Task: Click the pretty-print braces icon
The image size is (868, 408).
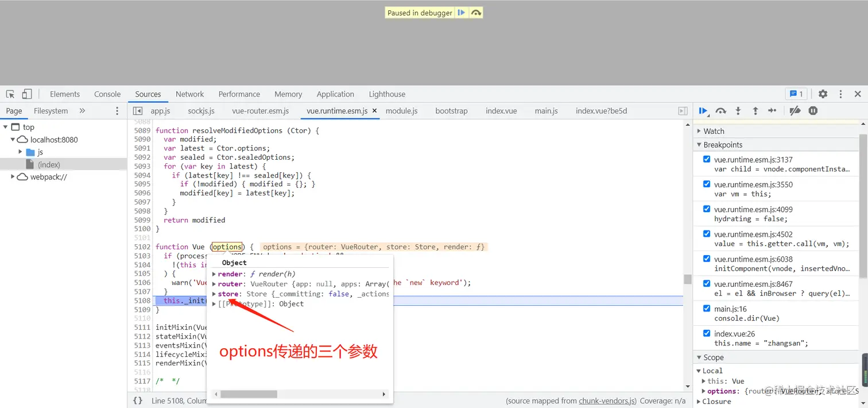Action: point(138,401)
